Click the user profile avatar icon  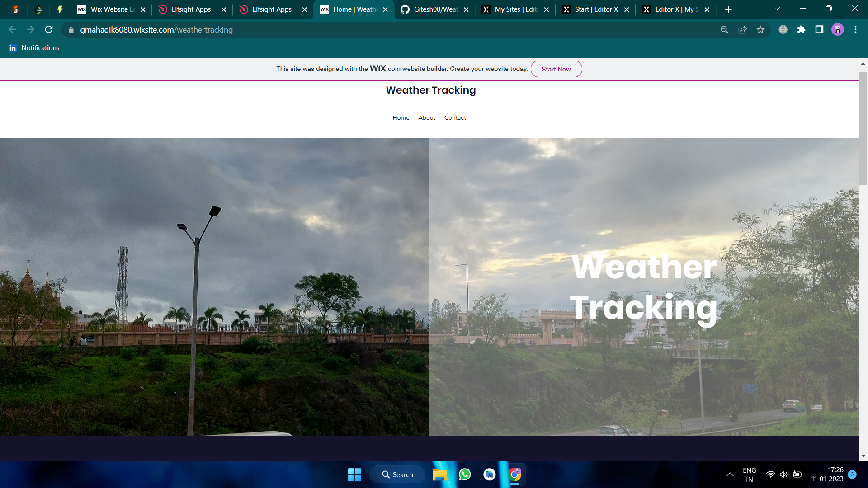pyautogui.click(x=837, y=30)
